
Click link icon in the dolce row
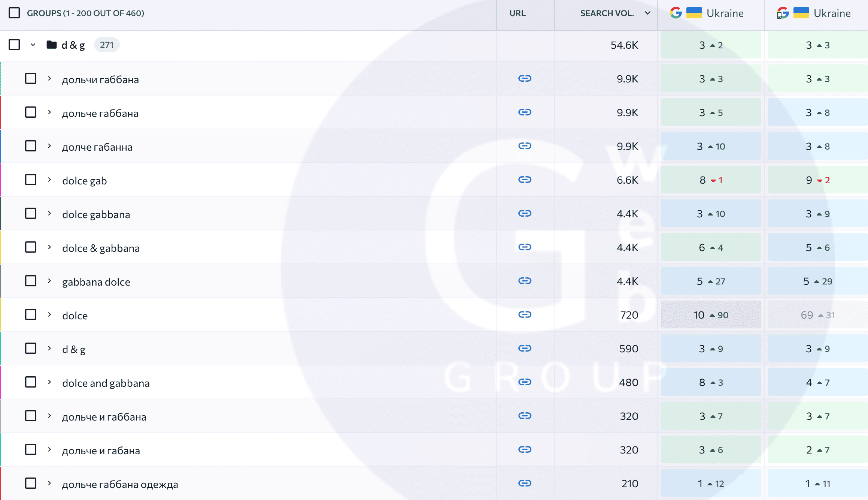pos(525,314)
